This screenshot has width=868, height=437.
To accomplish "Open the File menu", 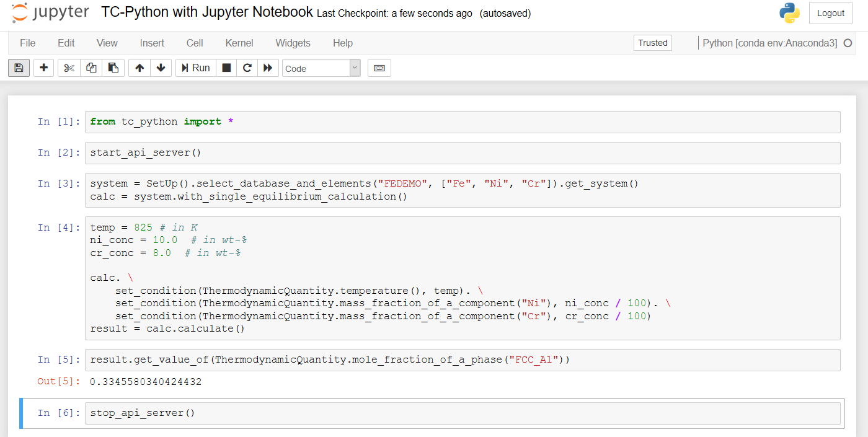I will click(x=28, y=43).
